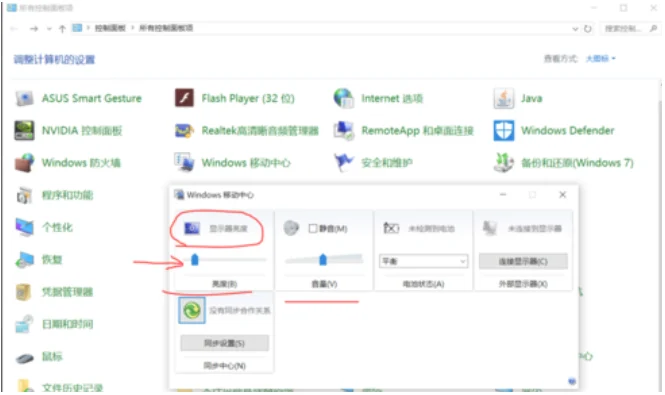This screenshot has width=665, height=395.
Task: Click 同步中心(N) label
Action: pyautogui.click(x=224, y=365)
